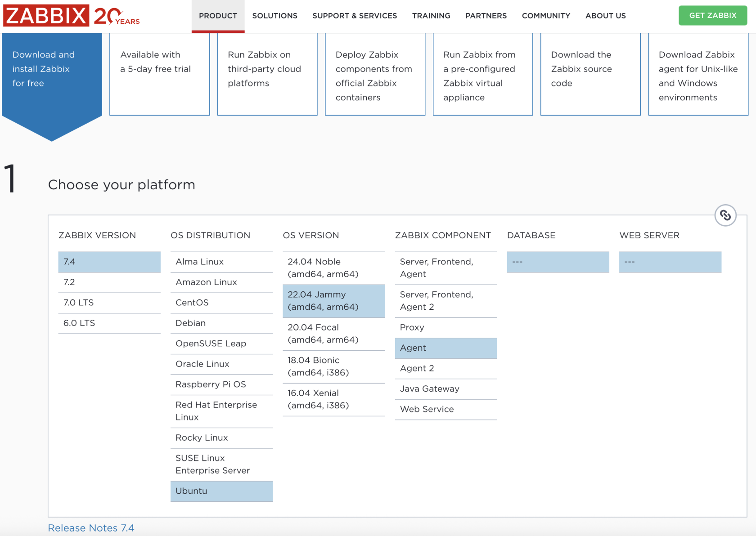Select the Agent 2 component

[x=445, y=368]
